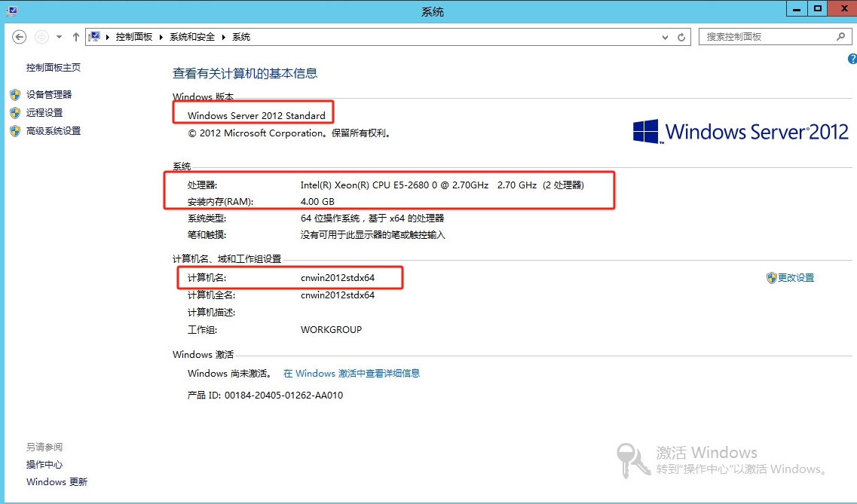Select 控制面板 in the breadcrumb path
This screenshot has height=504, width=857.
pyautogui.click(x=134, y=37)
